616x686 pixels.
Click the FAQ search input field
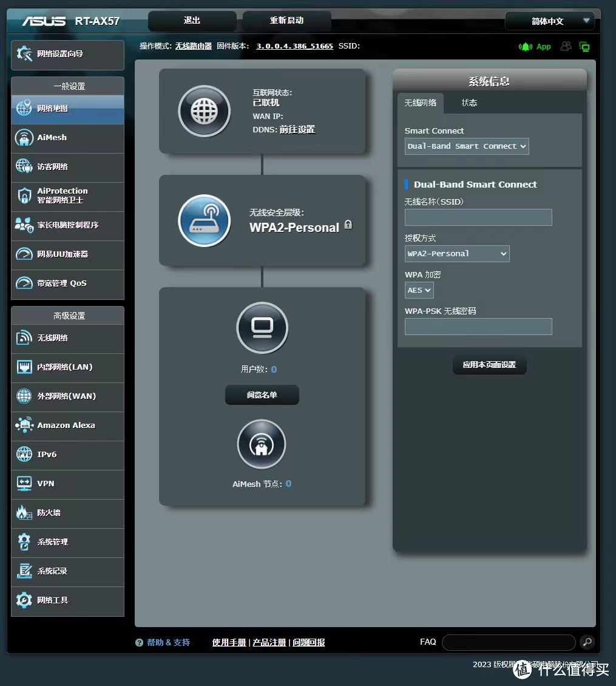tap(509, 642)
